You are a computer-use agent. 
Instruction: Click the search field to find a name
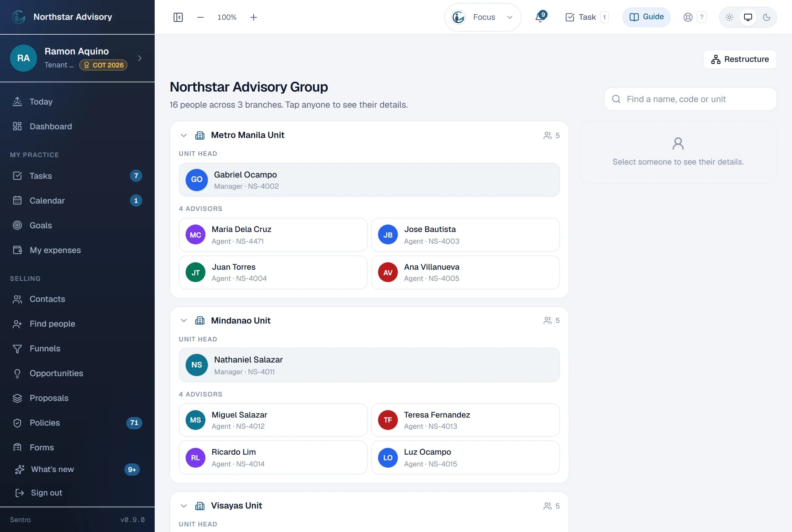pyautogui.click(x=690, y=99)
